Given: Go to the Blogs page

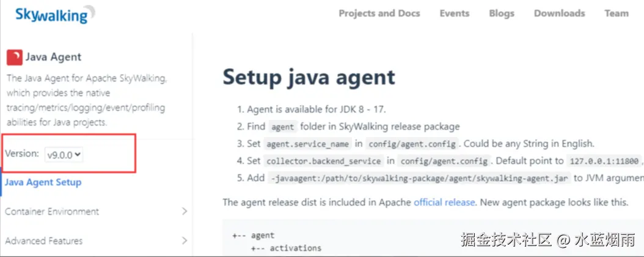Looking at the screenshot, I should (502, 13).
